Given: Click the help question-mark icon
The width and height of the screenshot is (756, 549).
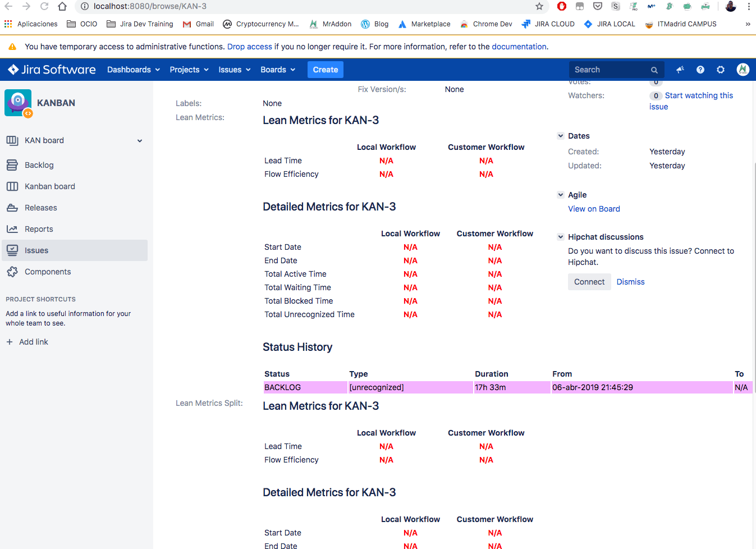Looking at the screenshot, I should pyautogui.click(x=700, y=70).
